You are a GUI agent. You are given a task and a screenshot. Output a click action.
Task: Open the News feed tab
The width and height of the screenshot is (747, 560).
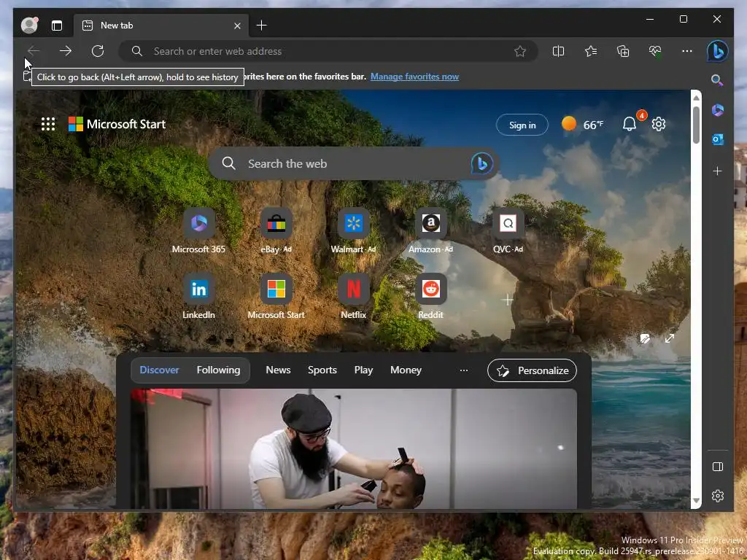click(x=278, y=370)
